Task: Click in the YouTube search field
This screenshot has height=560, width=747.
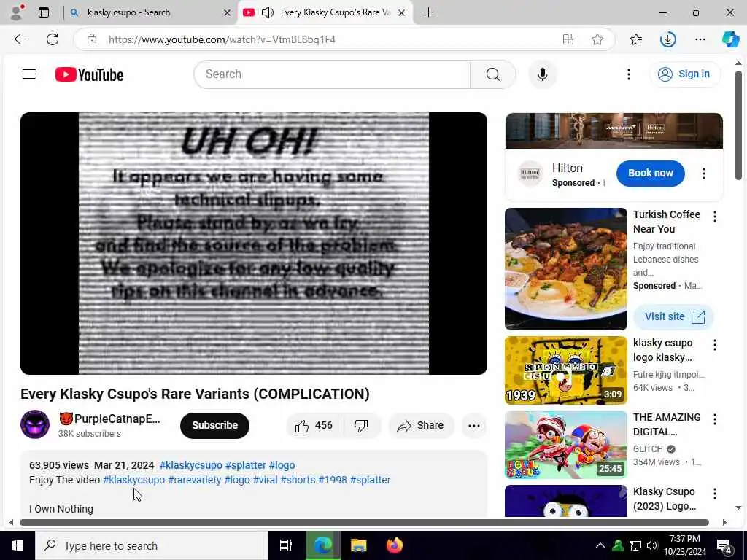Action: 332,74
